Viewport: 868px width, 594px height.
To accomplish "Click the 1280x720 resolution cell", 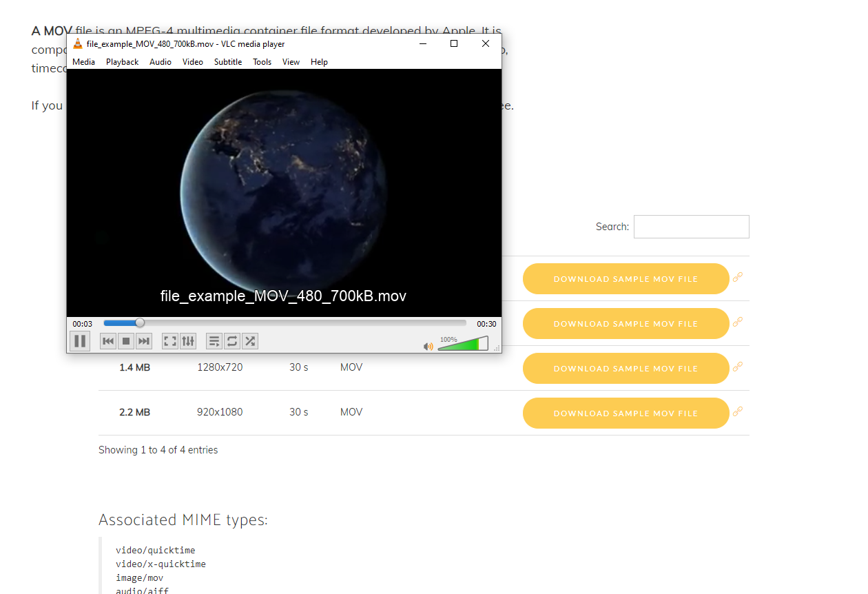I will pyautogui.click(x=220, y=368).
